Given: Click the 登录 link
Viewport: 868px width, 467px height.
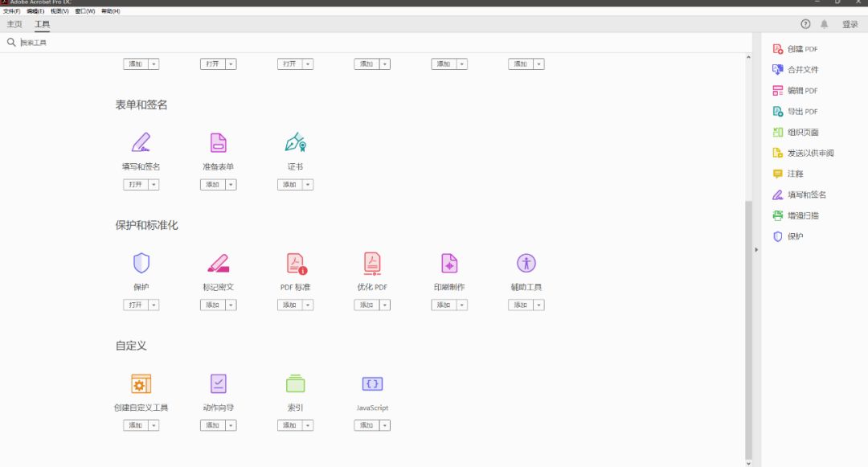Looking at the screenshot, I should pos(850,23).
